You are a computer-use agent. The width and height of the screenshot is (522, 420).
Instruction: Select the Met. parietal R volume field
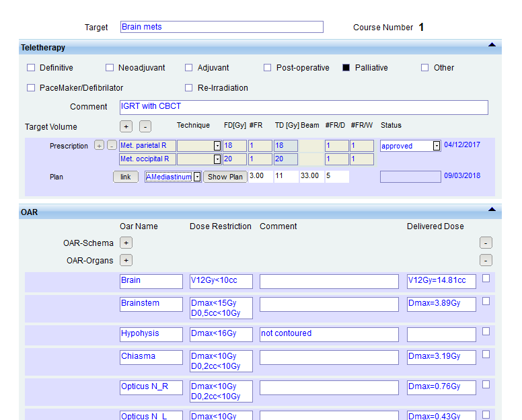147,146
